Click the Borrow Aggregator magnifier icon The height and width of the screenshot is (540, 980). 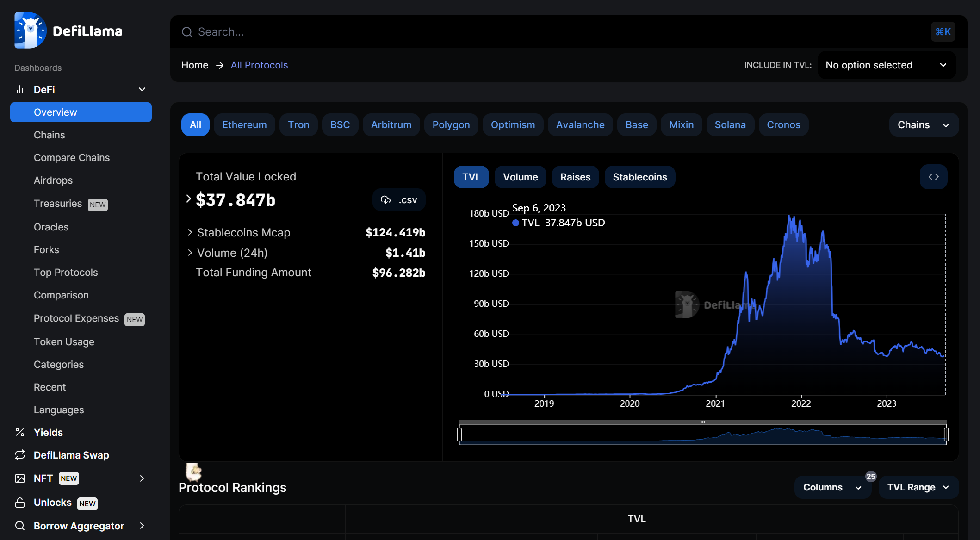(20, 526)
